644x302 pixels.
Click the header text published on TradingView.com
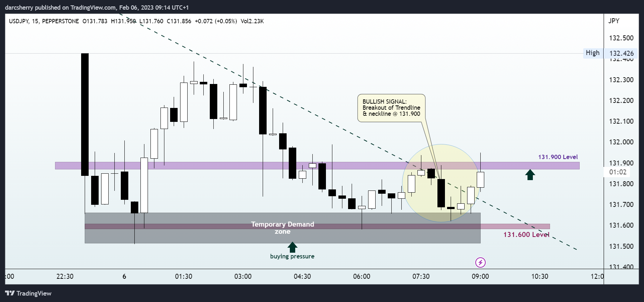[x=75, y=8]
